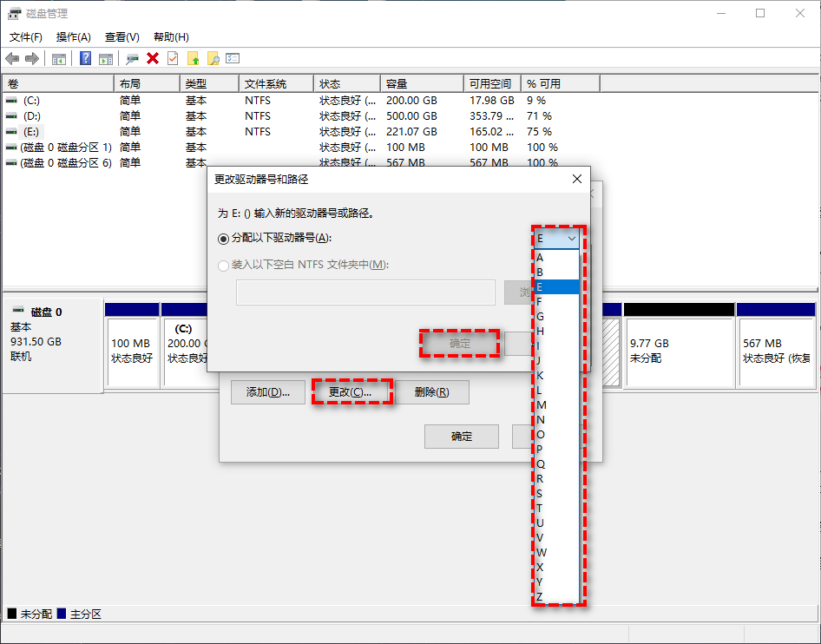Viewport: 821px width, 644px height.
Task: Click the blue 主分区 legend swatch
Action: tap(62, 614)
